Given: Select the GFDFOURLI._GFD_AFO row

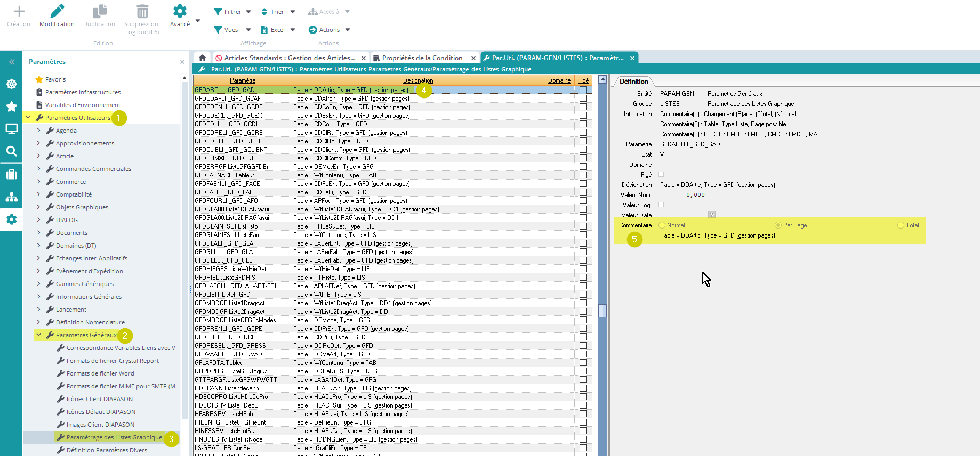Looking at the screenshot, I should coord(226,201).
